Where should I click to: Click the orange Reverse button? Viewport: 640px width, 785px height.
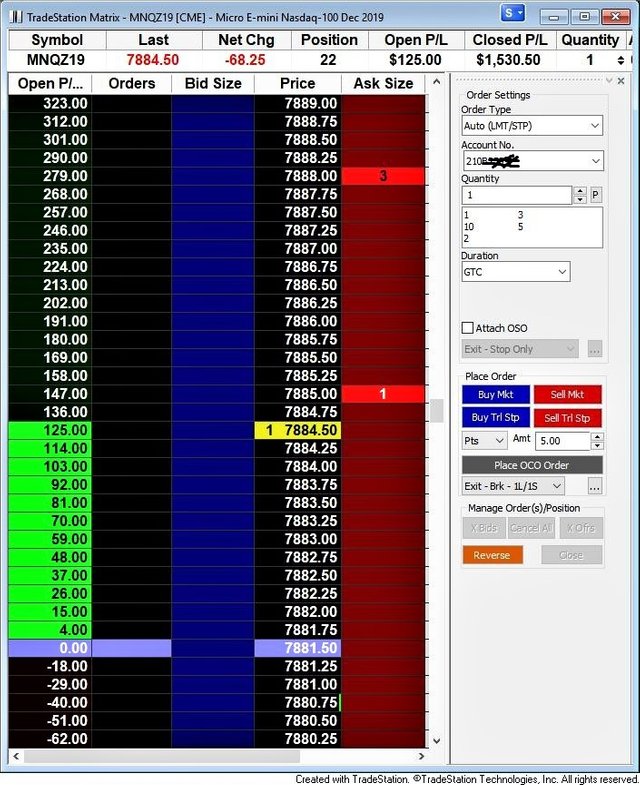tap(492, 555)
